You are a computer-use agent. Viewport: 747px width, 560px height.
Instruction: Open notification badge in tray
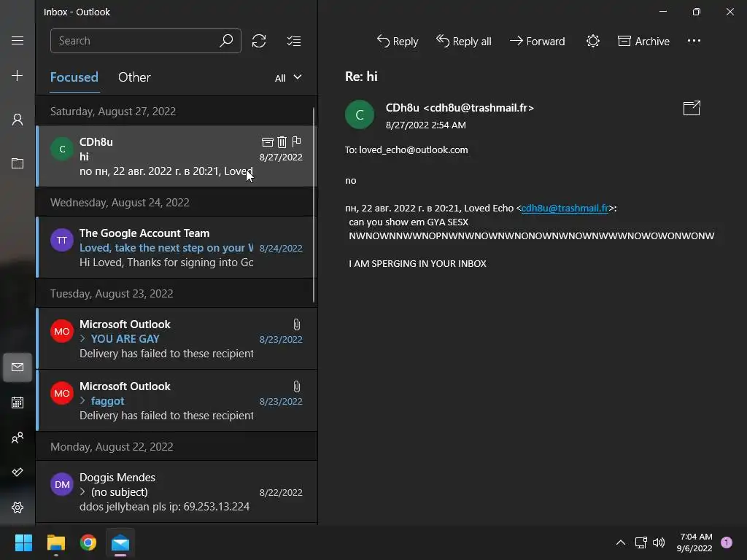point(727,542)
